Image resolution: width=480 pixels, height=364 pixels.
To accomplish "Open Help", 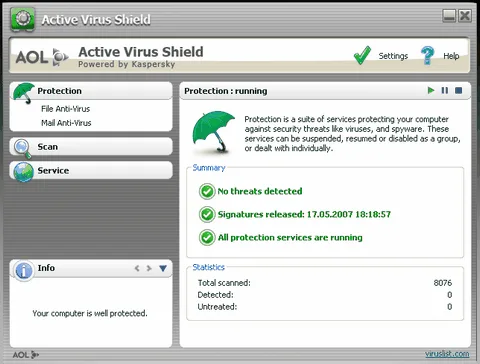I will click(x=451, y=56).
